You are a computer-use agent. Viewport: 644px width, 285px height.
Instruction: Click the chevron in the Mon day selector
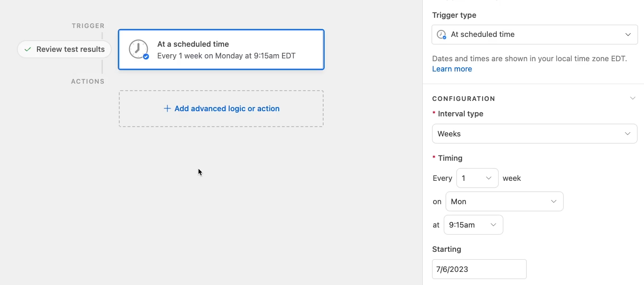[x=554, y=201]
